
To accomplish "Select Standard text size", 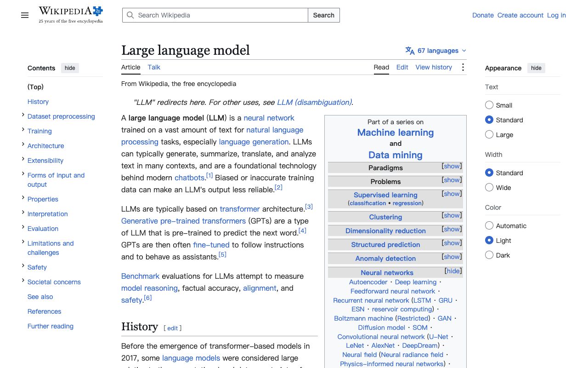I will point(489,120).
